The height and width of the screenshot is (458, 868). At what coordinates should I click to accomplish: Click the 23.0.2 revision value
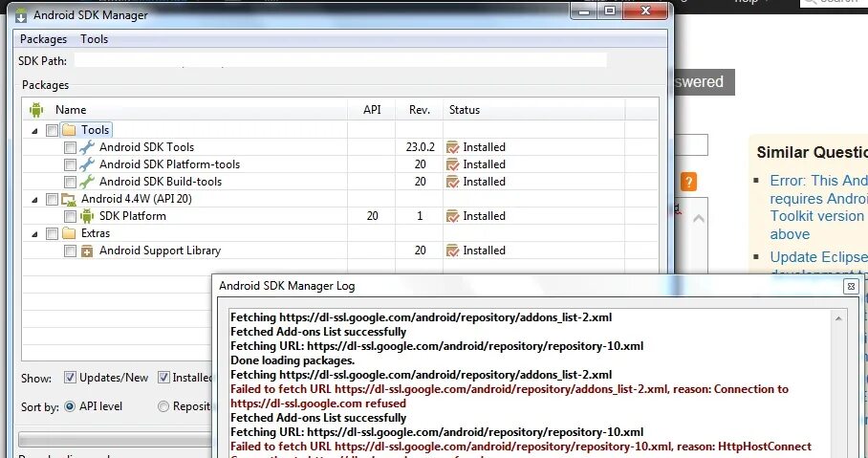(421, 147)
